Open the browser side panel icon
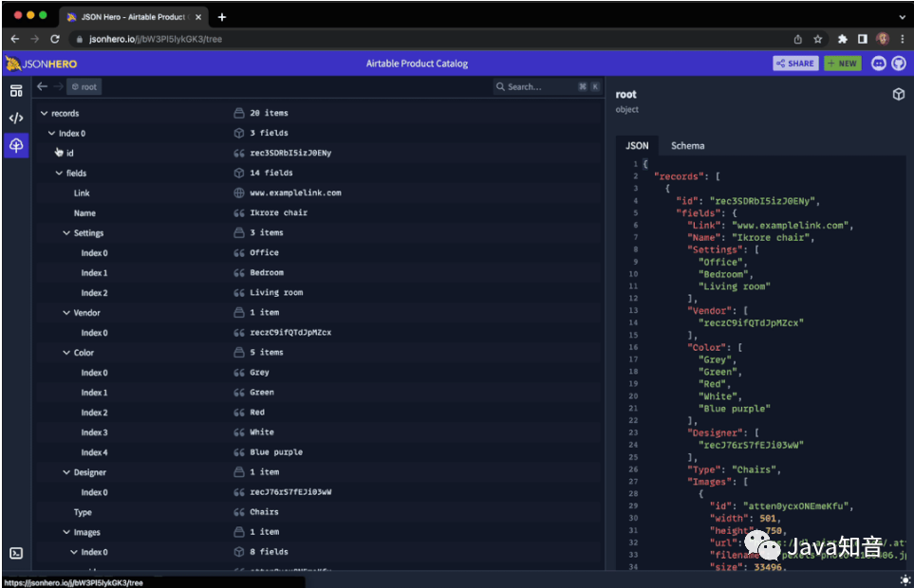 pos(862,39)
